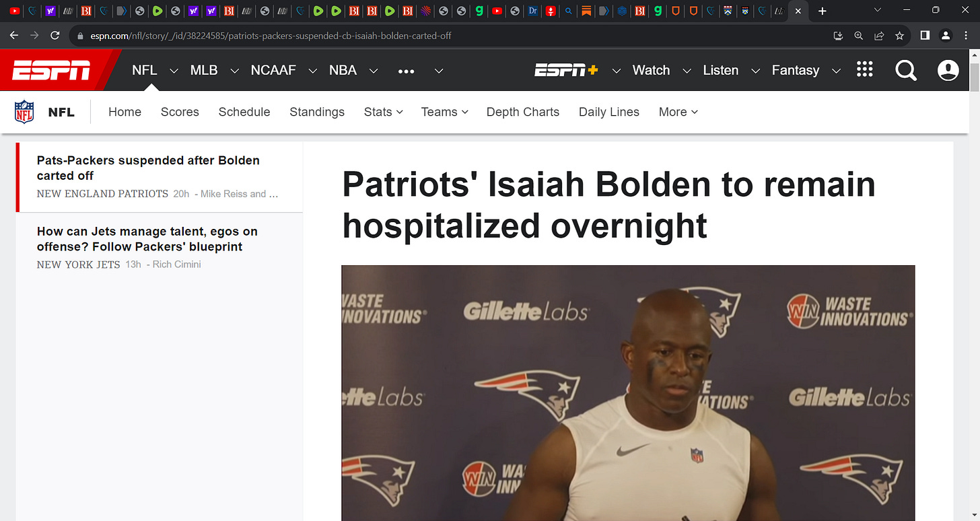Switch to the orange stacked-bookmark favicon tab
Viewport: 980px width, 521px height.
pyautogui.click(x=587, y=11)
